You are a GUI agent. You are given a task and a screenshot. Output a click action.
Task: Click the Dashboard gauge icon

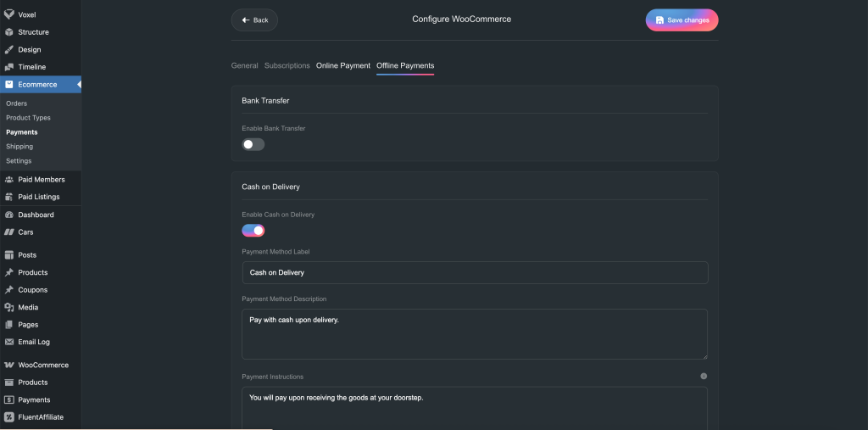[9, 215]
